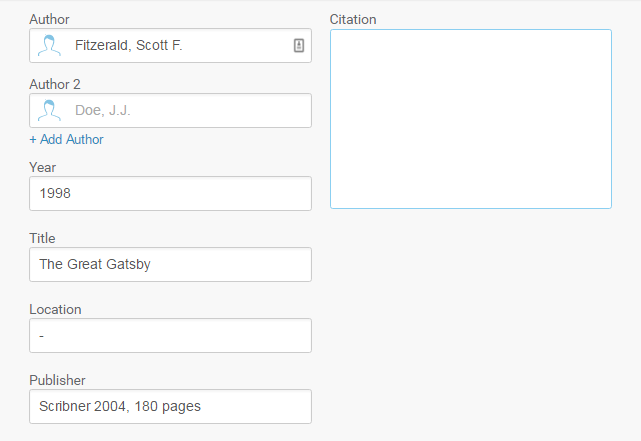Click the person icon in Author 2 field

point(49,110)
